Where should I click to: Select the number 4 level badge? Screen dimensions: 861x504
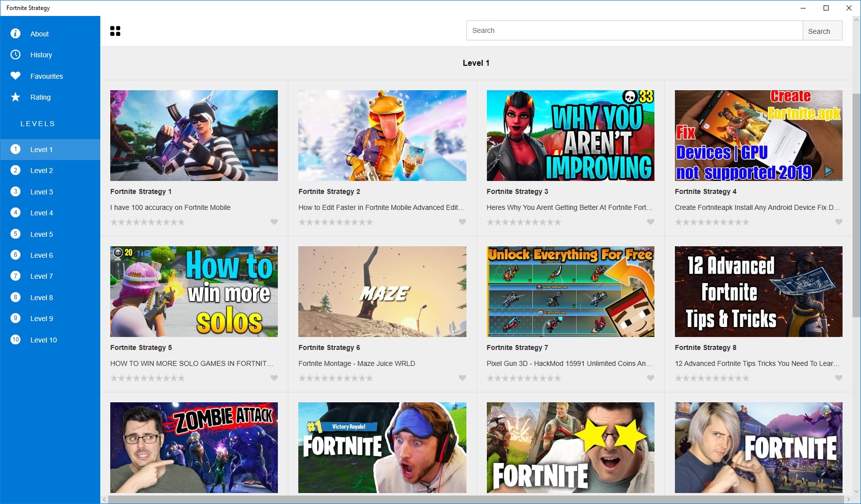tap(15, 212)
